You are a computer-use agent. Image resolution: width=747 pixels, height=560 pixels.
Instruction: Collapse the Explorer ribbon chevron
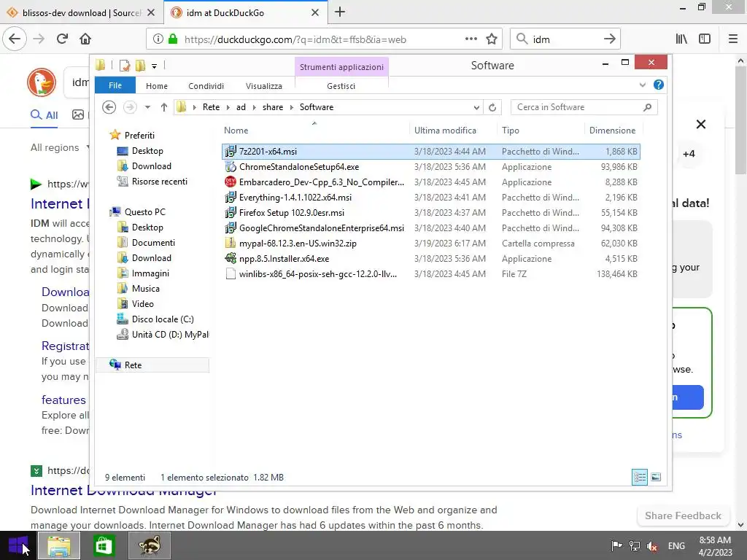(x=642, y=85)
